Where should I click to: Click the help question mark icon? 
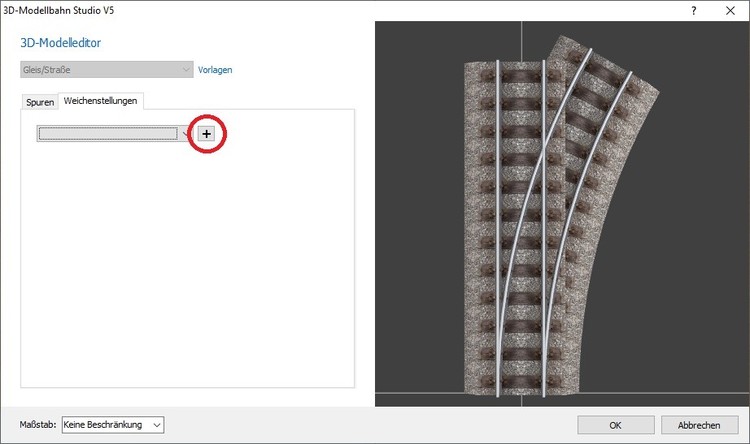694,11
